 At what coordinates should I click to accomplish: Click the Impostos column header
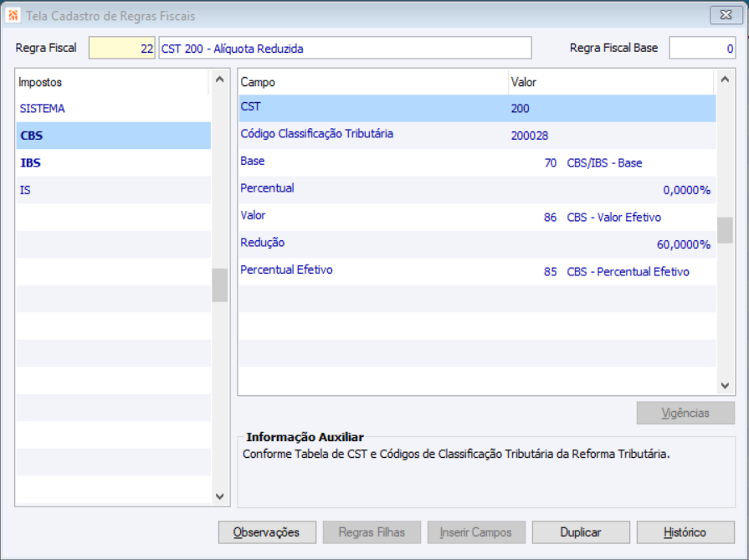pyautogui.click(x=112, y=82)
